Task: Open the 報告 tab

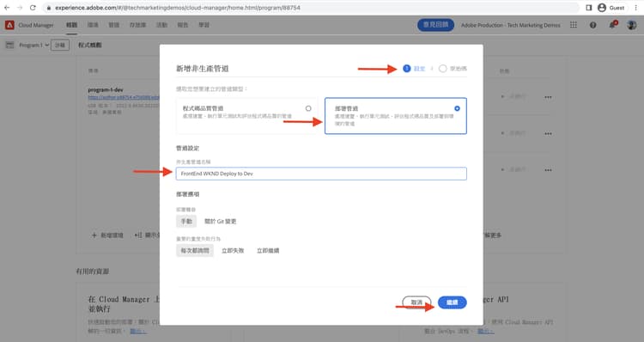Action: [x=183, y=25]
